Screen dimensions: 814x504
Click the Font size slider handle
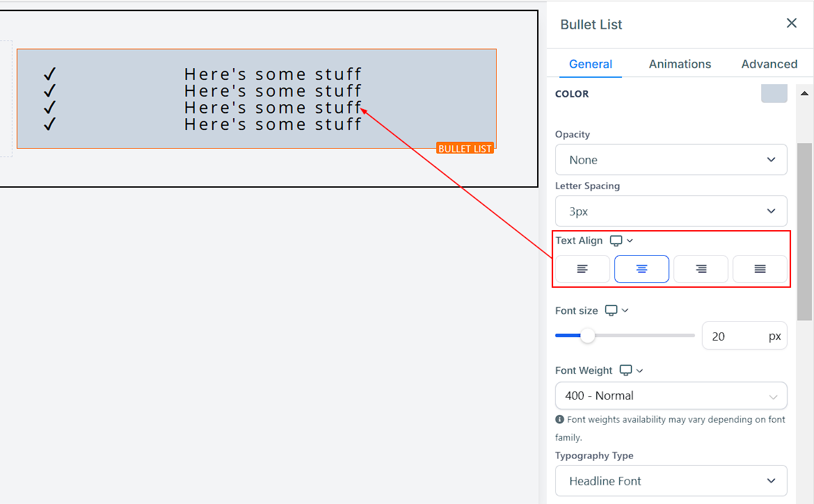pyautogui.click(x=588, y=336)
